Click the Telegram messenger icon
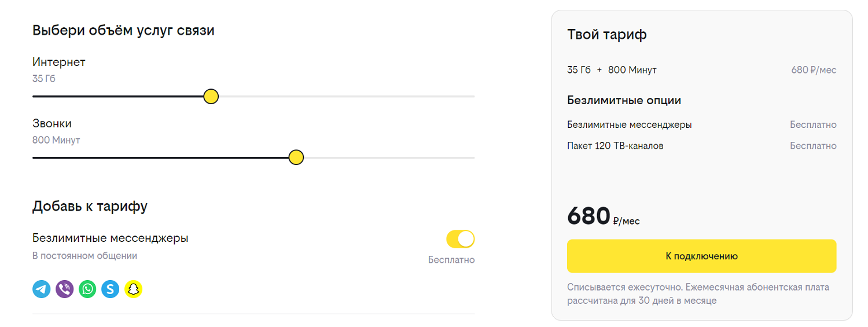This screenshot has height=327, width=868. tap(42, 289)
